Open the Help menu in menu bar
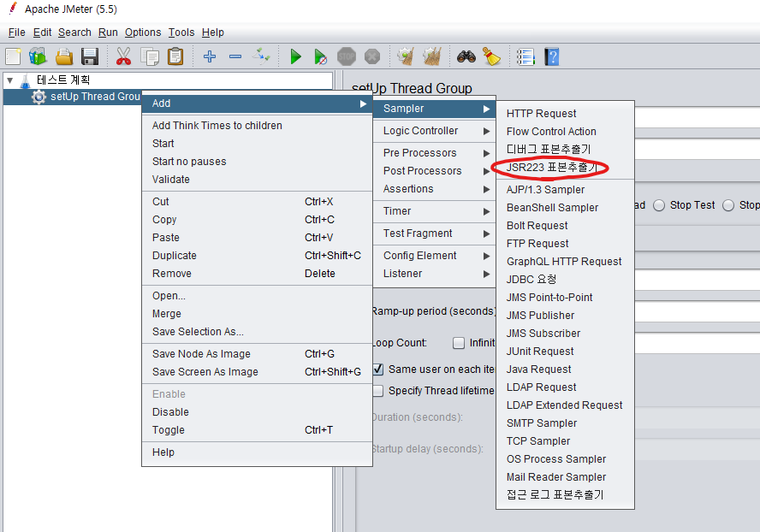The image size is (760, 532). pos(213,33)
